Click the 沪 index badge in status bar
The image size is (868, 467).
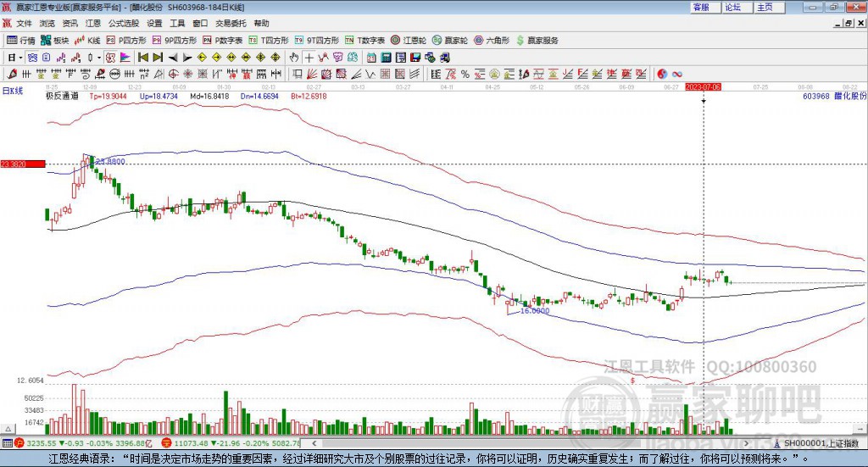19,443
